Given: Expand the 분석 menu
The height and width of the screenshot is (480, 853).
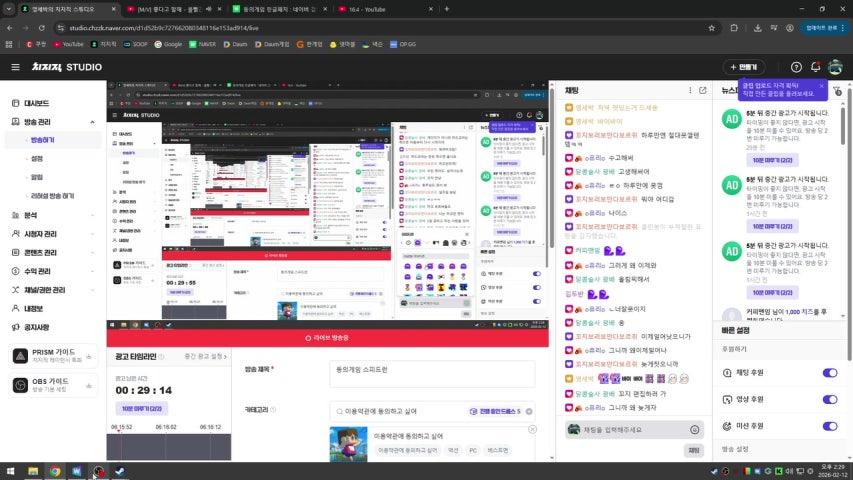Looking at the screenshot, I should click(x=92, y=216).
